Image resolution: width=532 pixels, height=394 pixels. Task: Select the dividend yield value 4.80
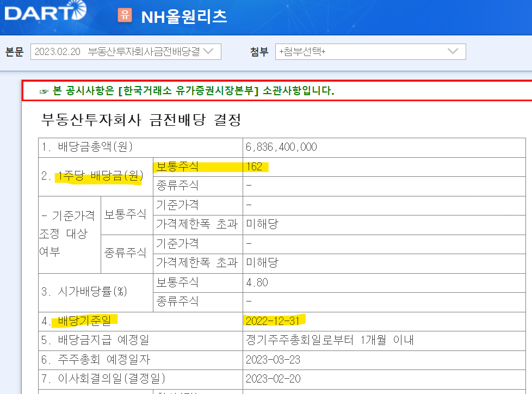257,282
